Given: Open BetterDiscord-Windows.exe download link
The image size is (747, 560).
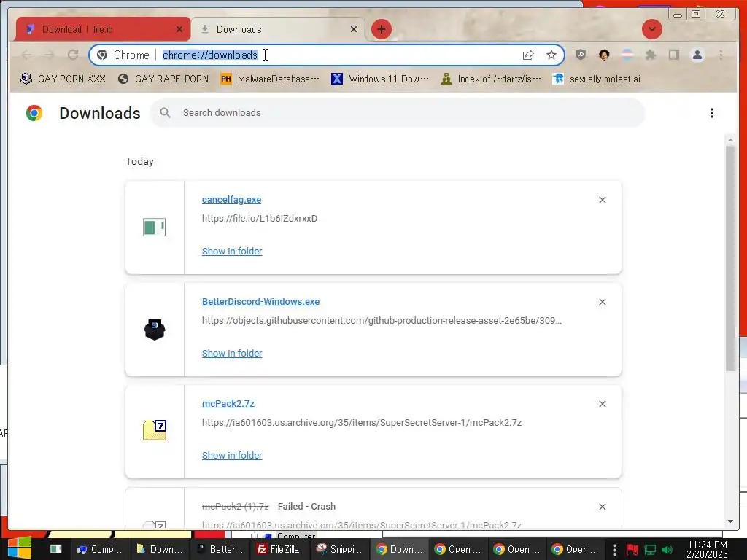Looking at the screenshot, I should [x=260, y=301].
